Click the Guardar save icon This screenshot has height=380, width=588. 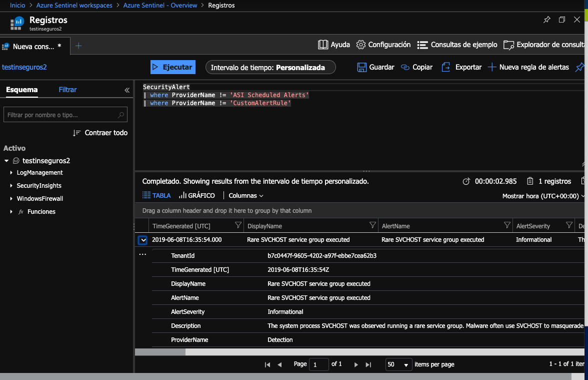click(361, 67)
